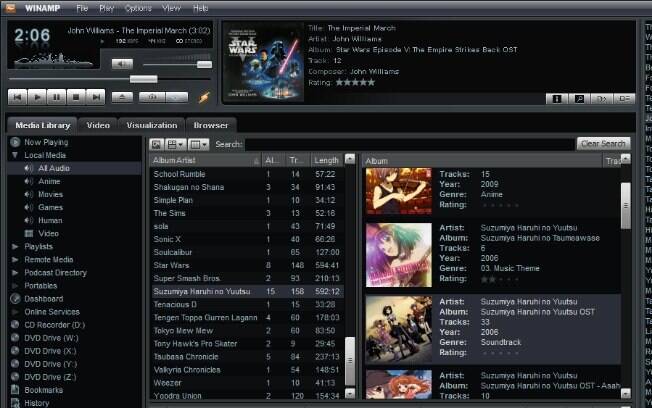This screenshot has height=408, width=652.
Task: Select the Soulcalibur artist row
Action: coord(247,252)
